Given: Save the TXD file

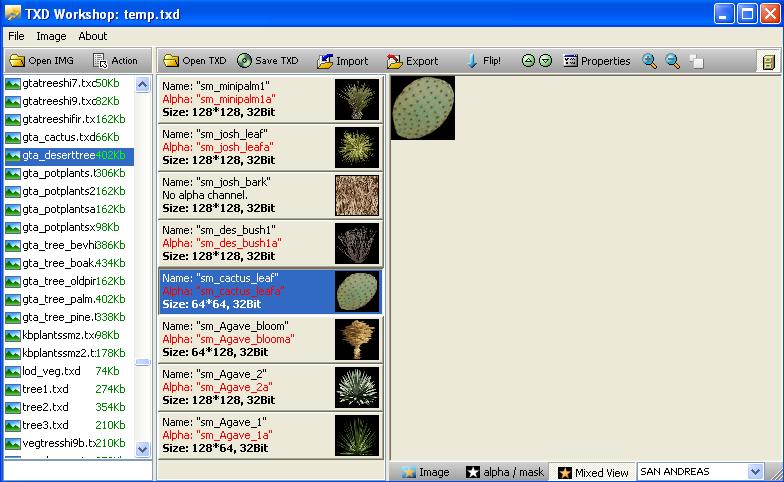Looking at the screenshot, I should (268, 60).
